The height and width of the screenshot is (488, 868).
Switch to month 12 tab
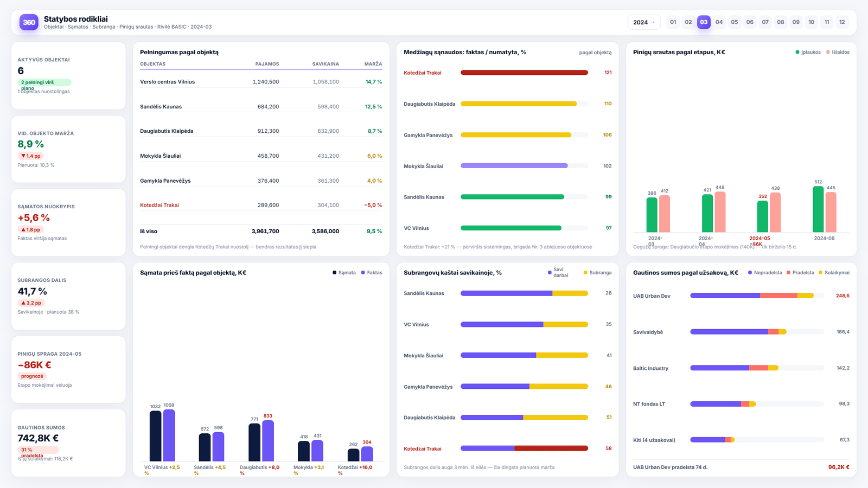[842, 22]
